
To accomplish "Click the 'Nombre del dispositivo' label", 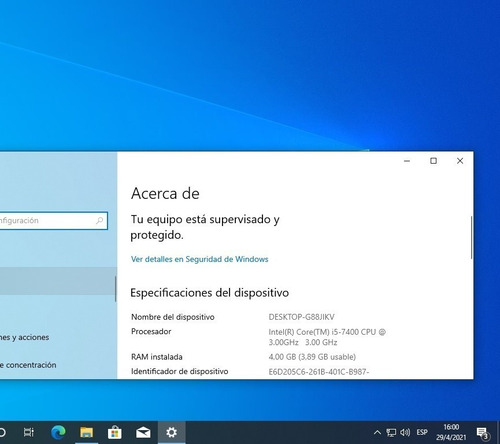I will (x=173, y=317).
